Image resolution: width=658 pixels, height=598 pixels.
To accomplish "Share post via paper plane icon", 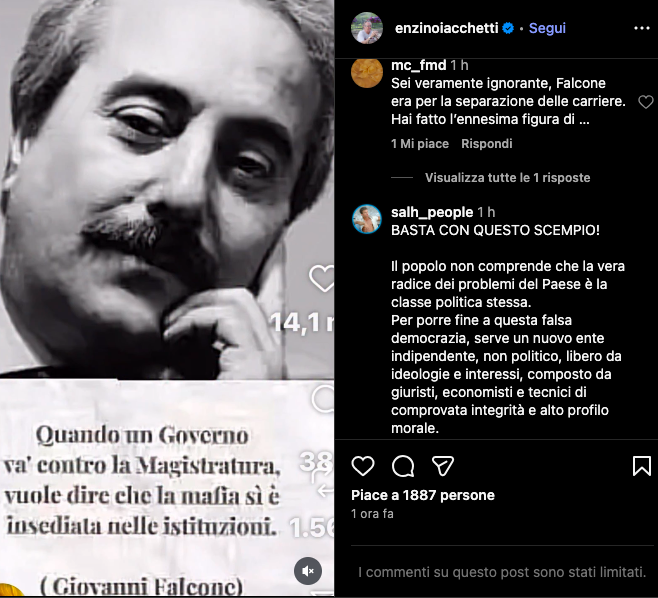I will coord(443,466).
